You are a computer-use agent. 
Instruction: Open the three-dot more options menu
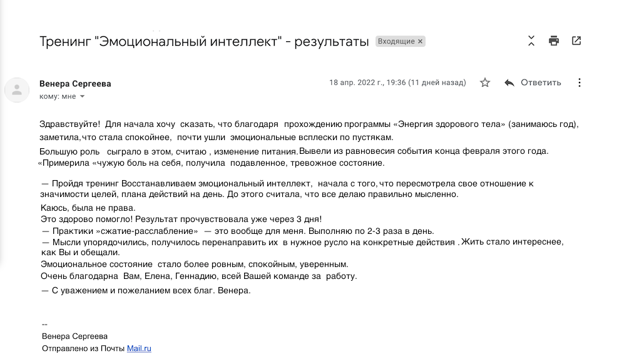[x=580, y=83]
